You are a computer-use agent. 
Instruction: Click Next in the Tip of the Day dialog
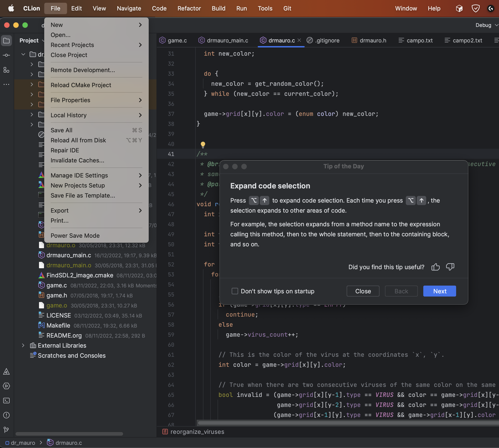(x=439, y=291)
